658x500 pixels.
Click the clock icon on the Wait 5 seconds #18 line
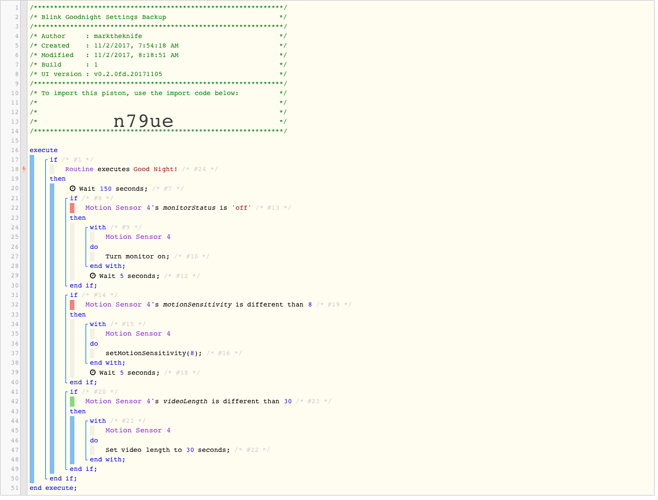coord(93,373)
